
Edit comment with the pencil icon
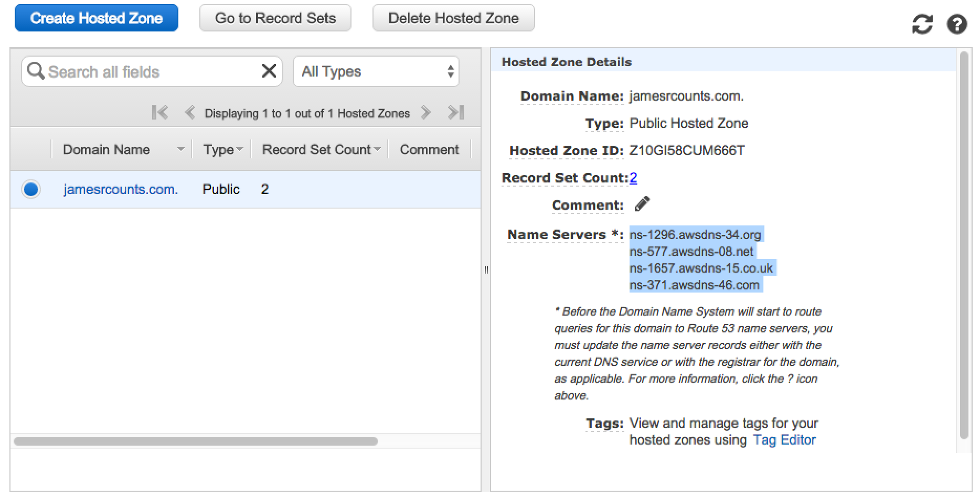click(642, 204)
